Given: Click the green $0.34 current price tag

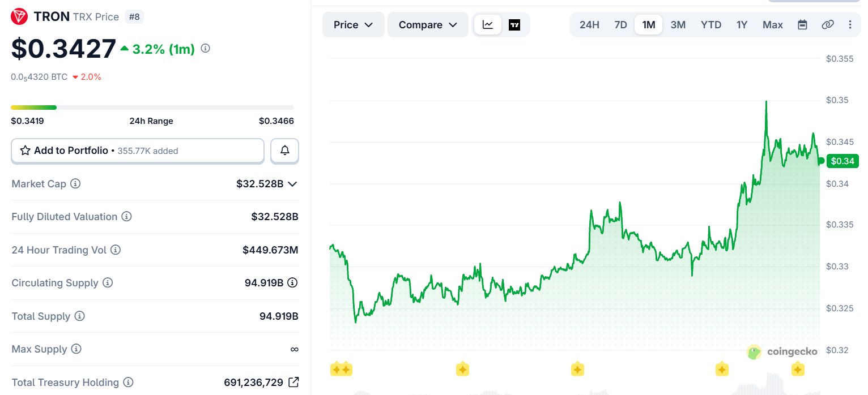Looking at the screenshot, I should pyautogui.click(x=841, y=161).
